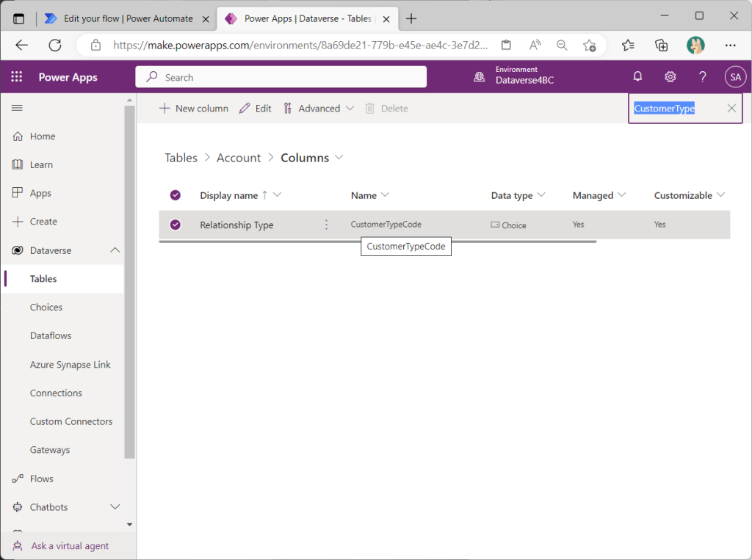Toggle the select-all rows checkmark
Image resolution: width=752 pixels, height=560 pixels.
point(175,194)
